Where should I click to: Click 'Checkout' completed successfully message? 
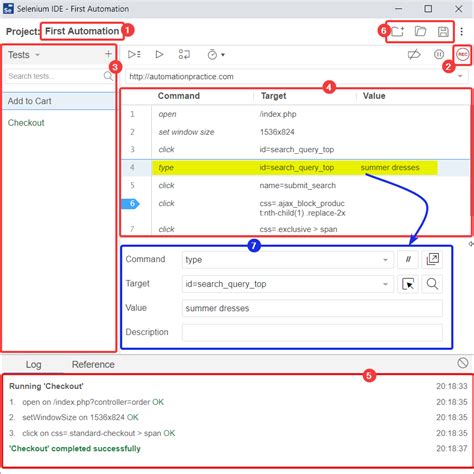tap(75, 449)
